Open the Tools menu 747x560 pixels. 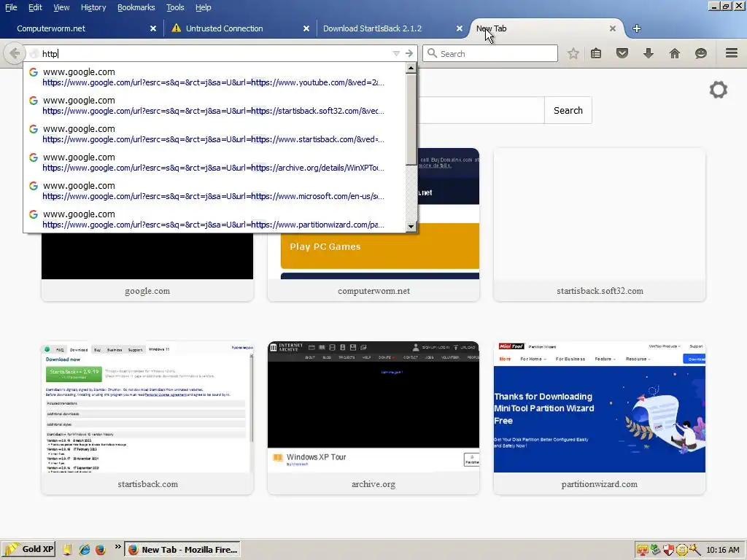175,7
